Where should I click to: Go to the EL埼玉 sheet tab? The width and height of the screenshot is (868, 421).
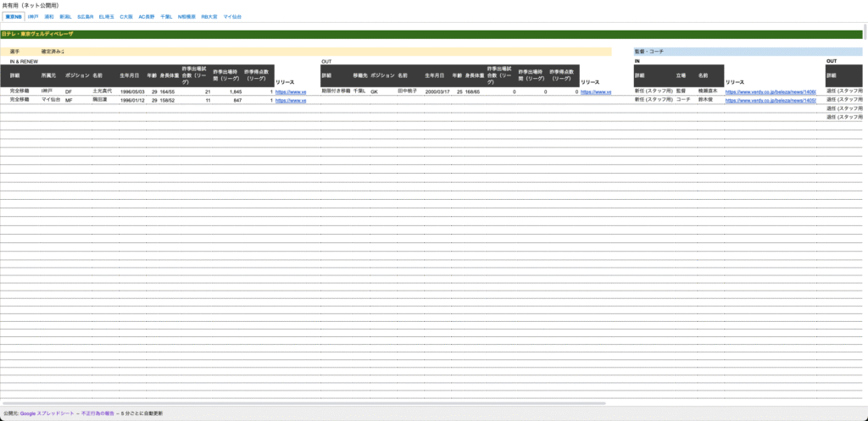click(107, 17)
